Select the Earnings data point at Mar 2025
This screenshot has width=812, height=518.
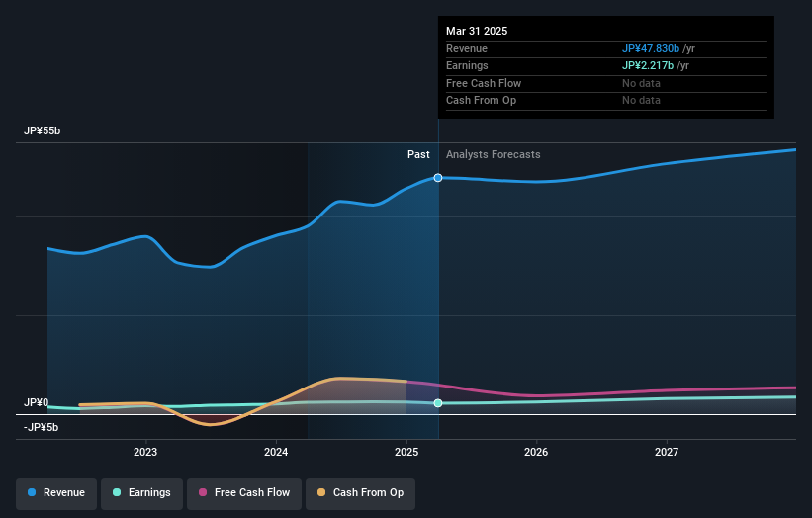click(x=438, y=403)
